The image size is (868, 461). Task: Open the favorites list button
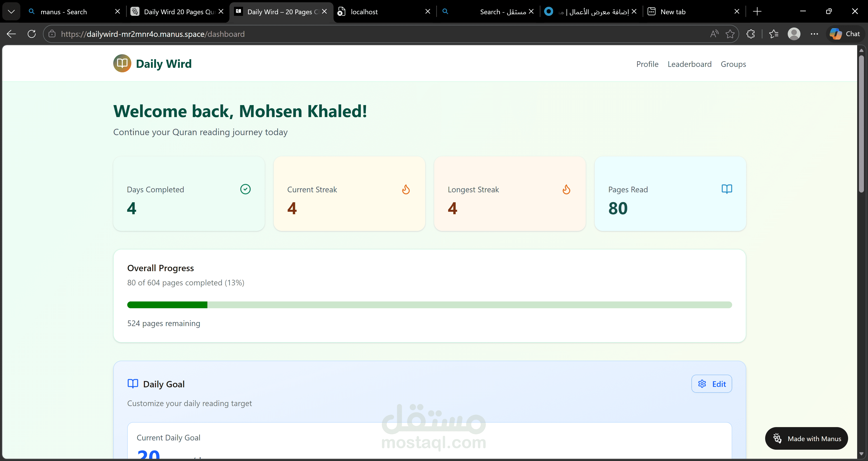(774, 34)
